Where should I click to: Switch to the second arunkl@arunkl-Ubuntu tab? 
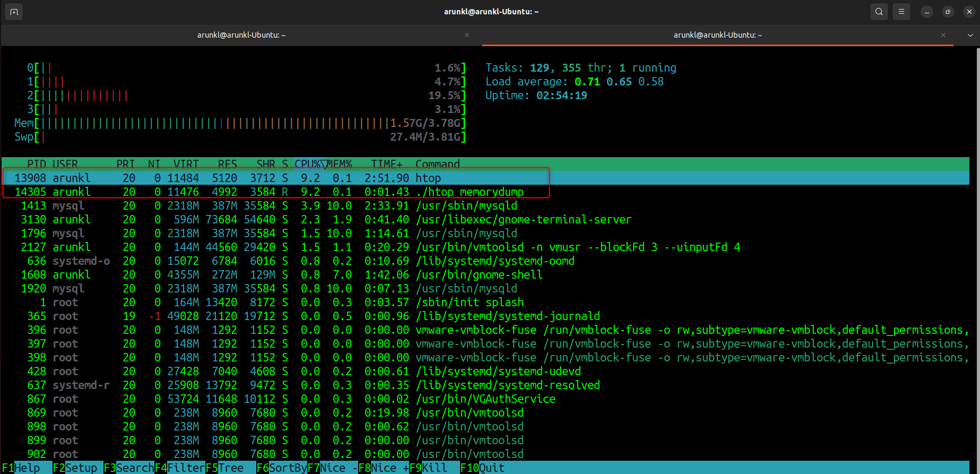pos(718,35)
